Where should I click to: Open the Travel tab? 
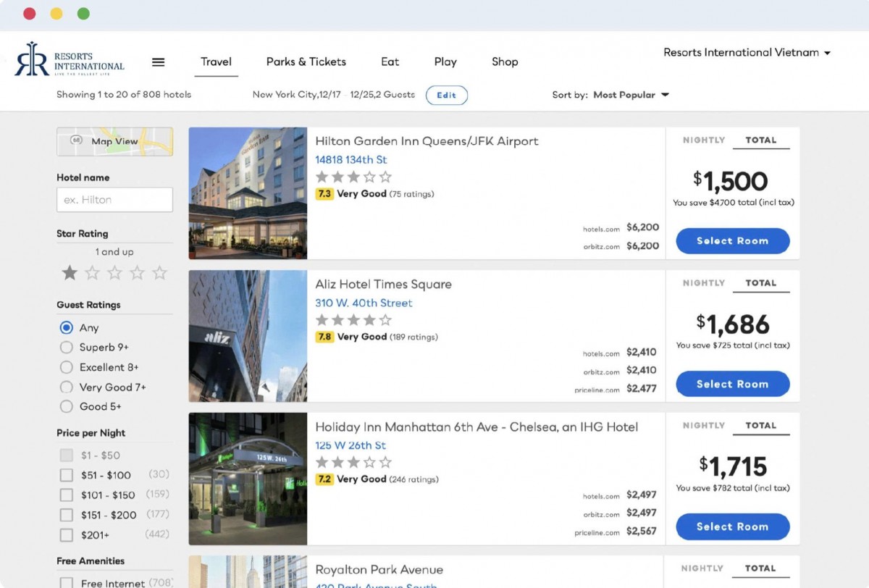pos(216,62)
